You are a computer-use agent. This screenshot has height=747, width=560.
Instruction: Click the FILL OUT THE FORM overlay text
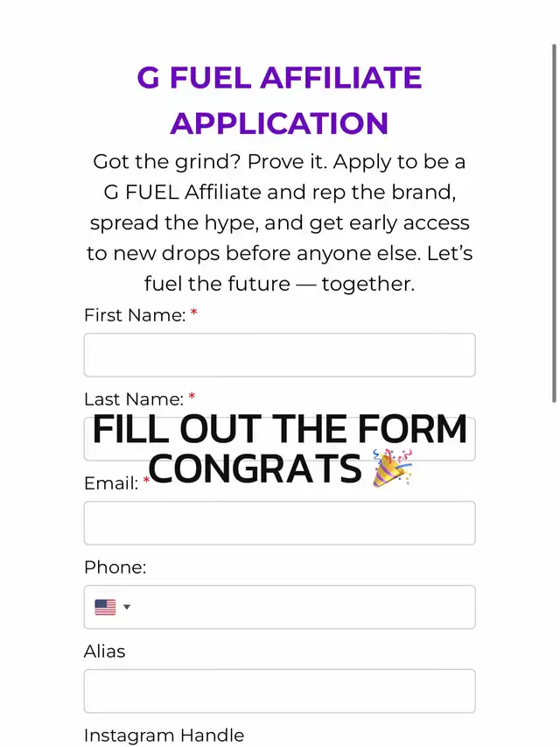pos(279,429)
